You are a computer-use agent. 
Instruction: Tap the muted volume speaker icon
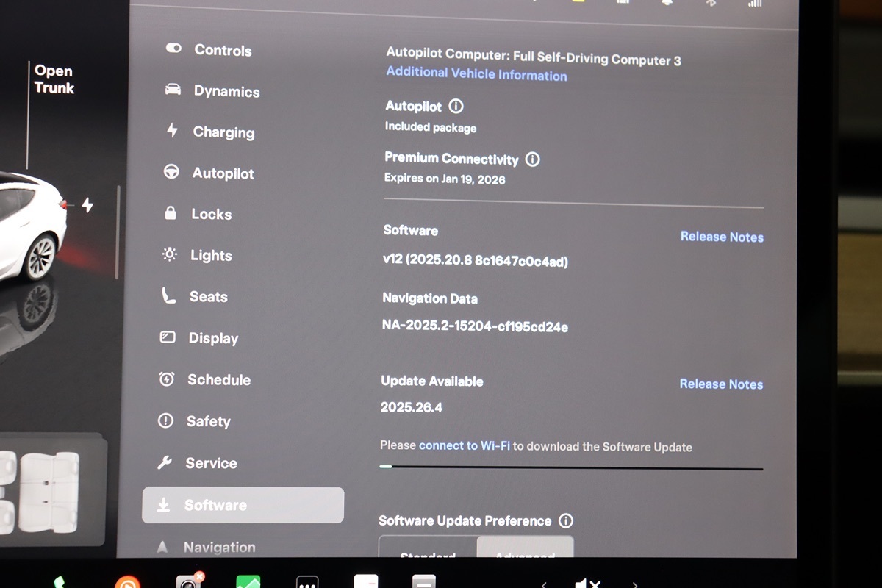pyautogui.click(x=587, y=583)
